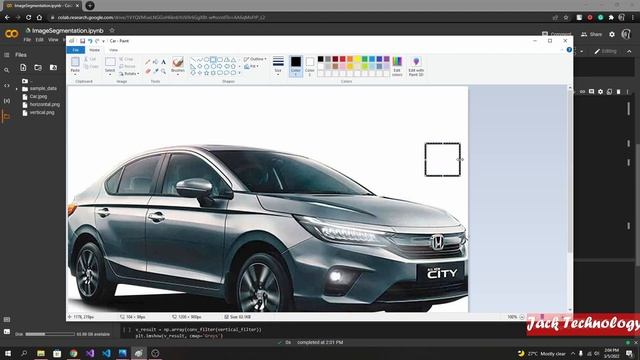Select the five-point Star shape
Image resolution: width=640 pixels, height=360 pixels.
pos(207,73)
